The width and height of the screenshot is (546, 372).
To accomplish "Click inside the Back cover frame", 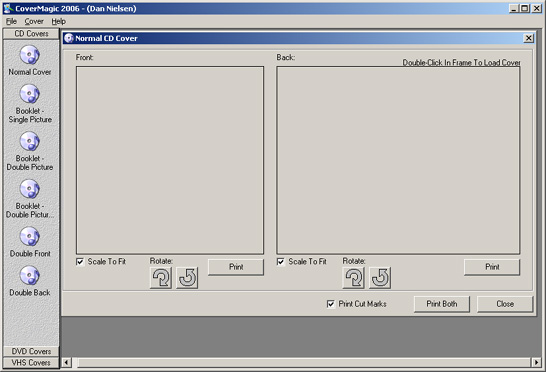I will click(398, 160).
